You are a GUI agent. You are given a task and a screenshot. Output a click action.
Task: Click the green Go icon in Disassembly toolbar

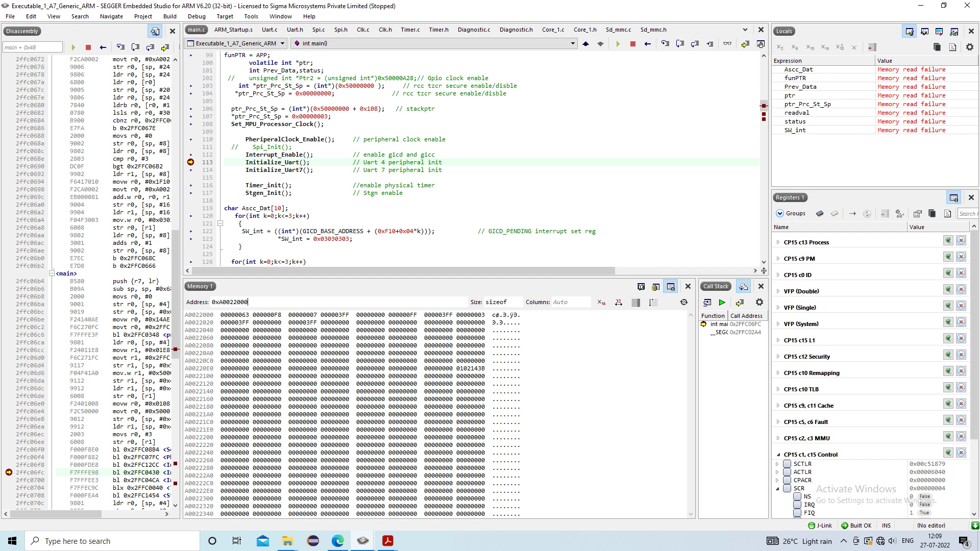click(x=73, y=47)
